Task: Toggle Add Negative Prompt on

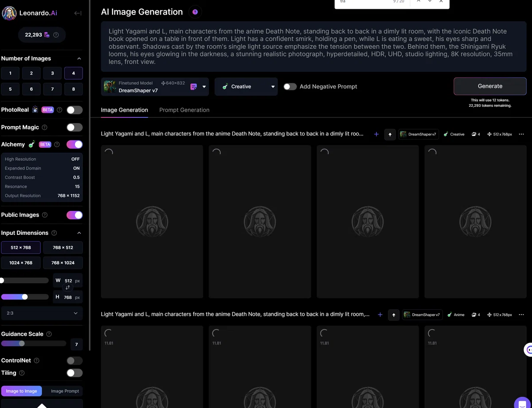Action: [290, 87]
